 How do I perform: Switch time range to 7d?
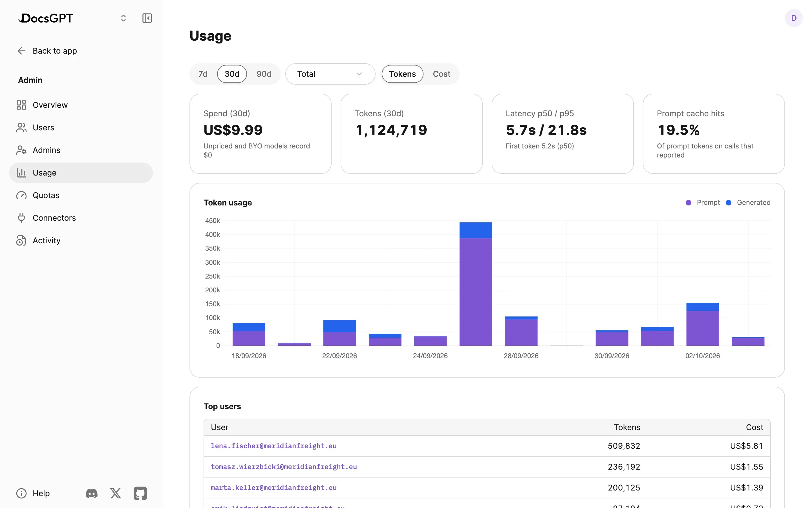[x=203, y=74]
